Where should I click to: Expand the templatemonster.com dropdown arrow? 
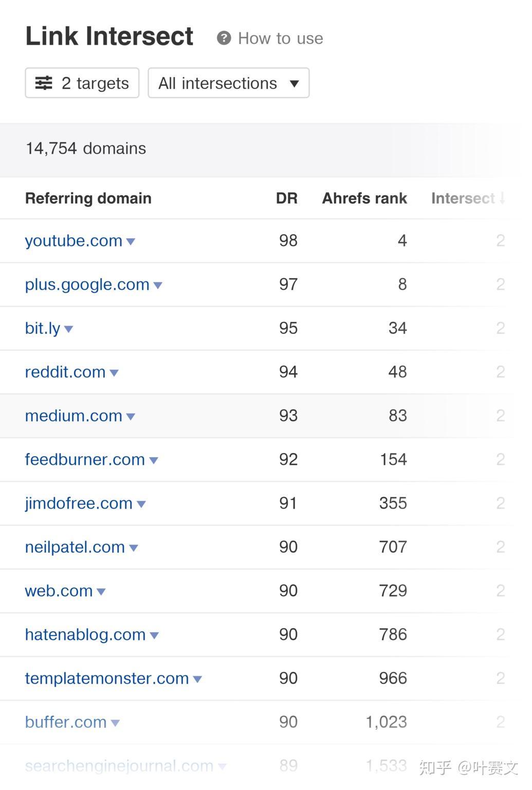click(x=197, y=679)
